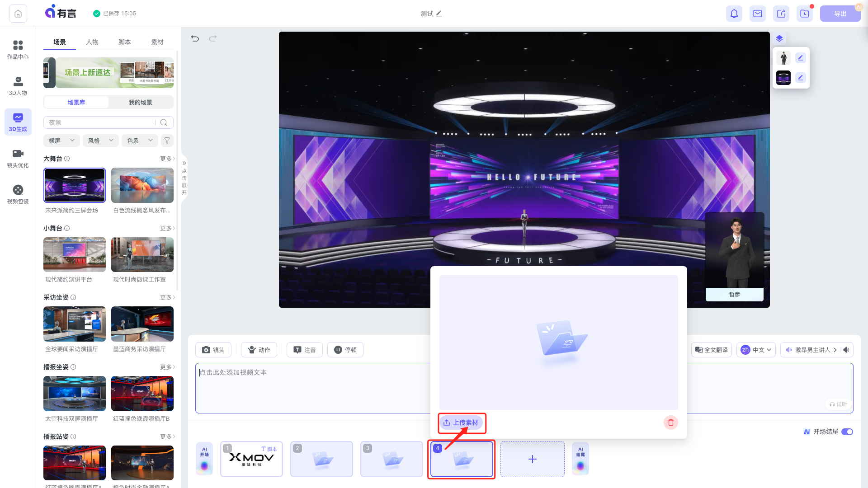868x488 pixels.
Task: Open the 3D人物 sidebar item
Action: tap(18, 86)
